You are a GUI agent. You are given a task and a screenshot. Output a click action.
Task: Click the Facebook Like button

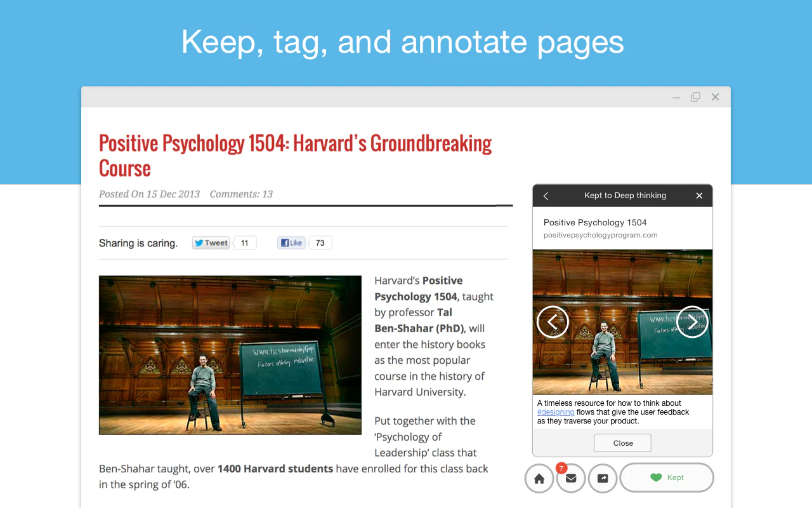(x=291, y=243)
